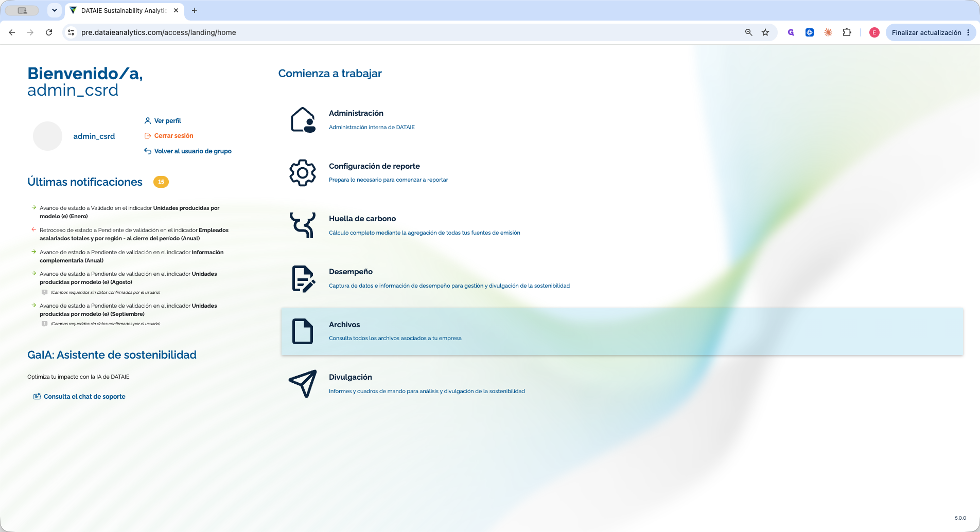Viewport: 980px width, 532px height.
Task: Click the red back arrow on Retroceso notification
Action: coord(34,230)
